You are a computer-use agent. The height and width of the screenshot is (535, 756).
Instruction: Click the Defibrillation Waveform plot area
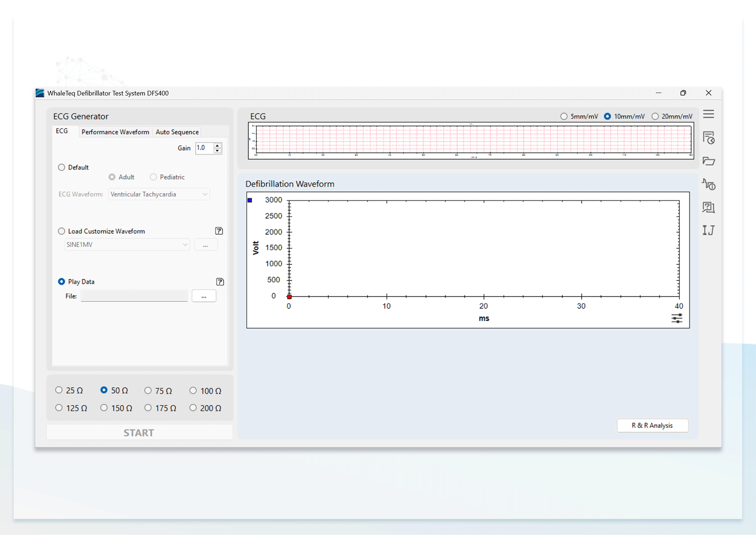click(x=484, y=248)
